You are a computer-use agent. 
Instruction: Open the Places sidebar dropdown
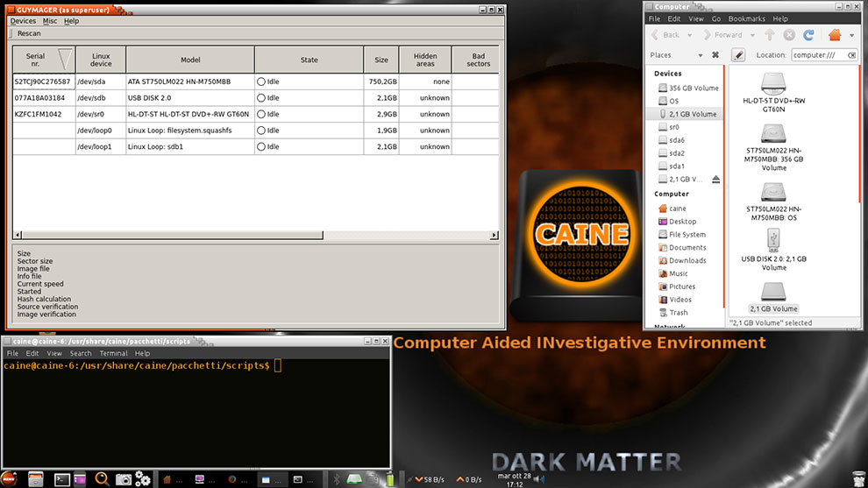[x=701, y=55]
